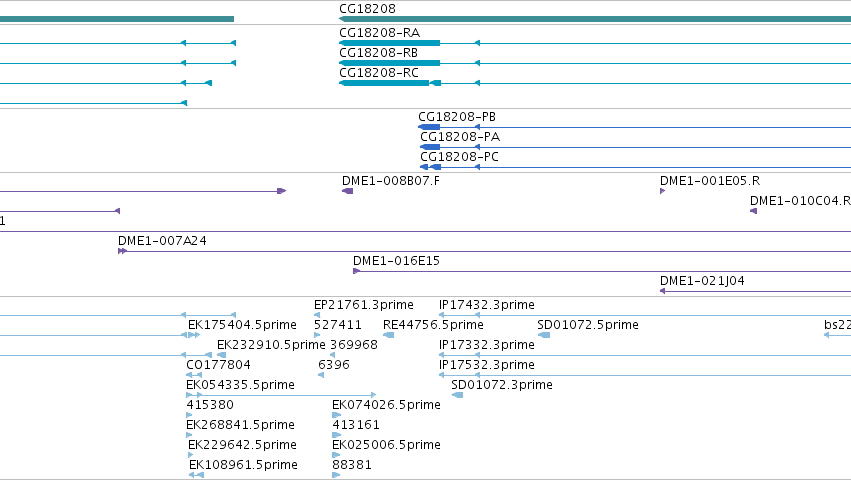This screenshot has width=851, height=480.
Task: Click the CO177804 EST label
Action: [x=218, y=365]
